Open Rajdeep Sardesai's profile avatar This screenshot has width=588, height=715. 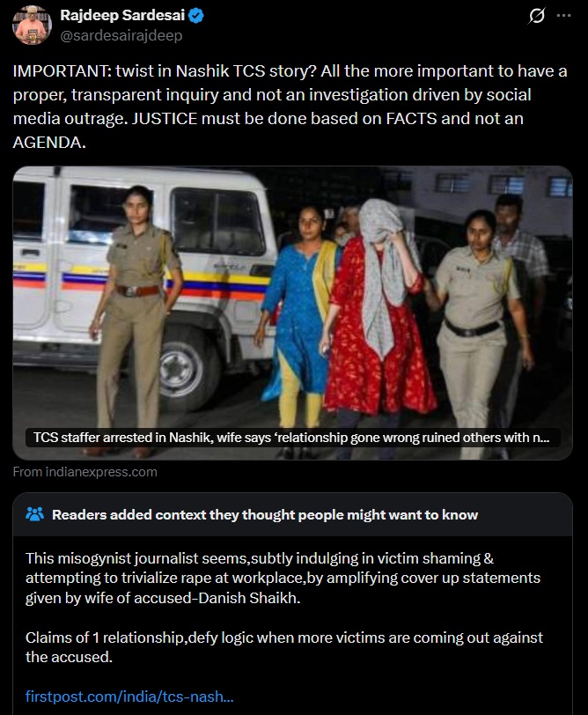point(32,25)
